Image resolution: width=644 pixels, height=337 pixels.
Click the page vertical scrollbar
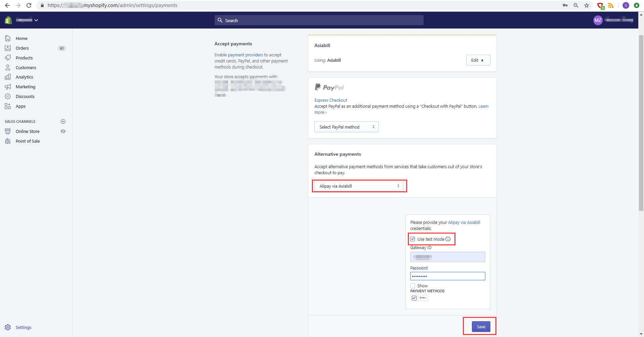point(641,123)
